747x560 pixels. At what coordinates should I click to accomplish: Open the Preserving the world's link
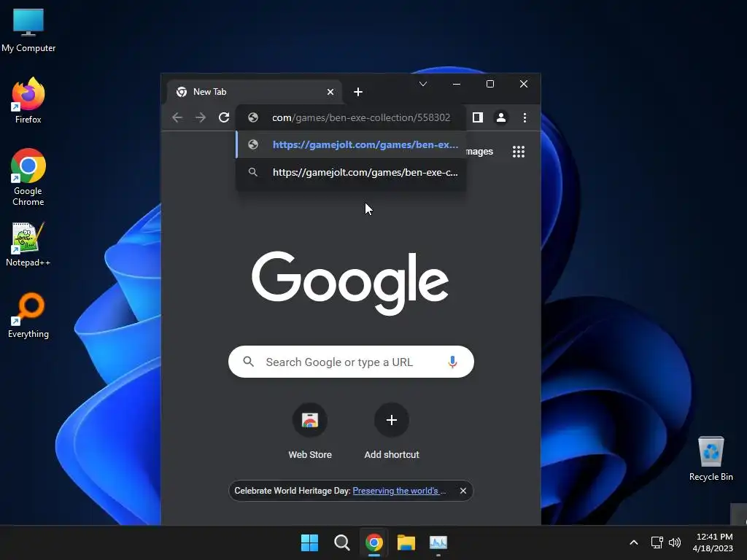click(x=399, y=491)
